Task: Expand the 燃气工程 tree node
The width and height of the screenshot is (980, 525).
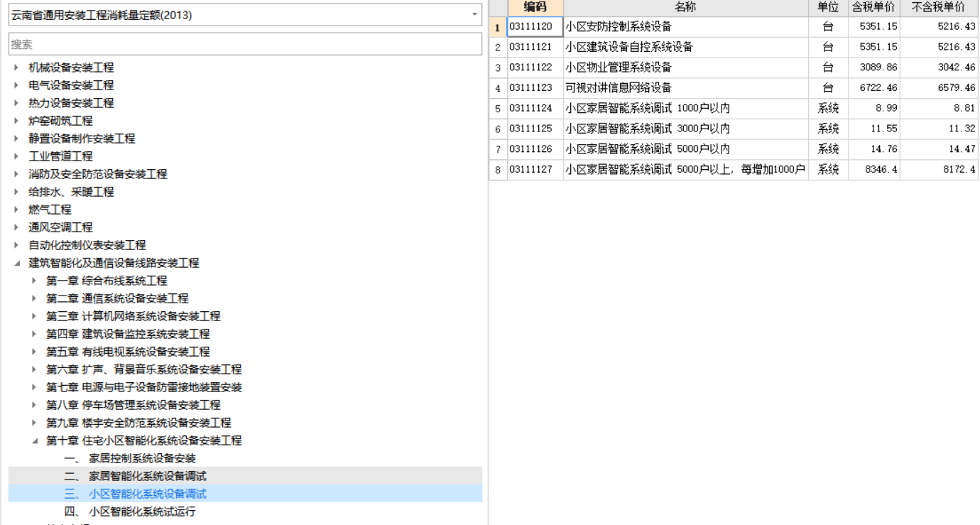Action: pos(16,210)
